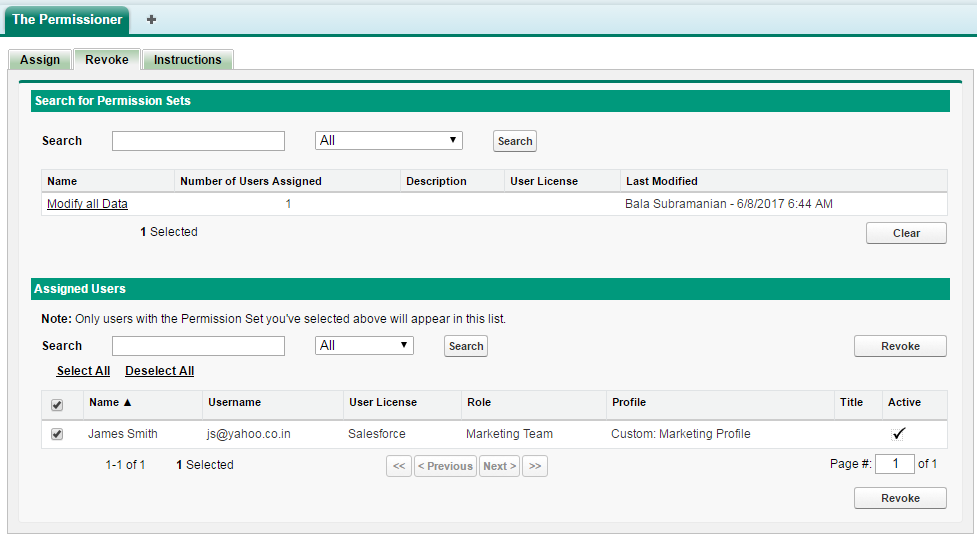Open the All dropdown in Permission Sets search
Viewport: 977px width, 539px height.
[389, 140]
